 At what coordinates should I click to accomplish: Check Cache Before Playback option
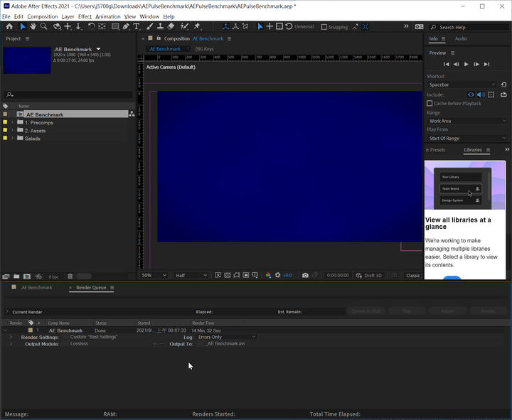point(430,104)
